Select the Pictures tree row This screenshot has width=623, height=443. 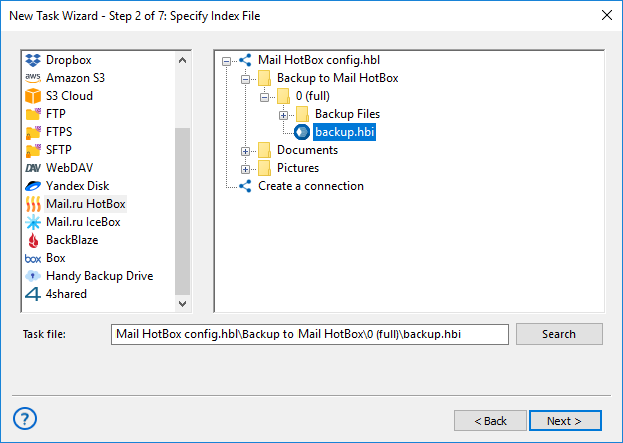298,168
